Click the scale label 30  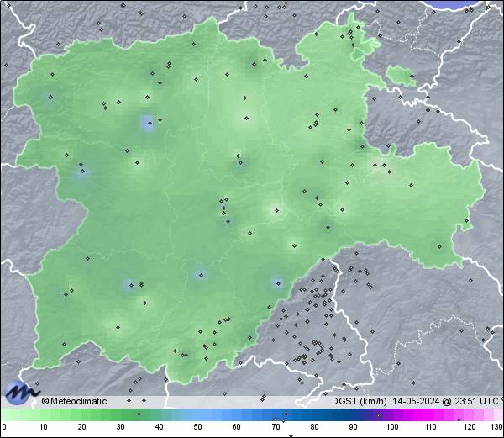point(120,427)
